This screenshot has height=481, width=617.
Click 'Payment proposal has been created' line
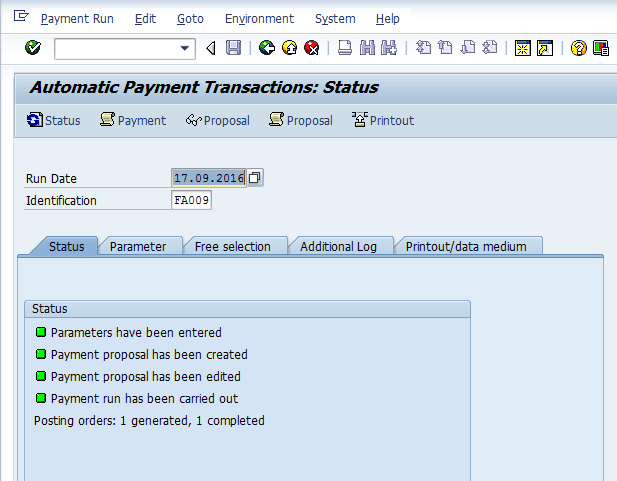(149, 355)
